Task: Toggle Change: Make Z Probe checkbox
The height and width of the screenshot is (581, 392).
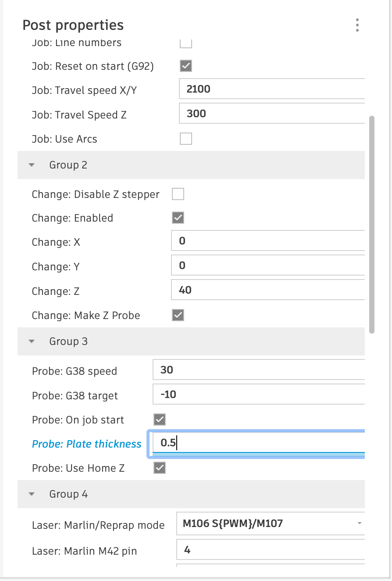Action: 178,315
